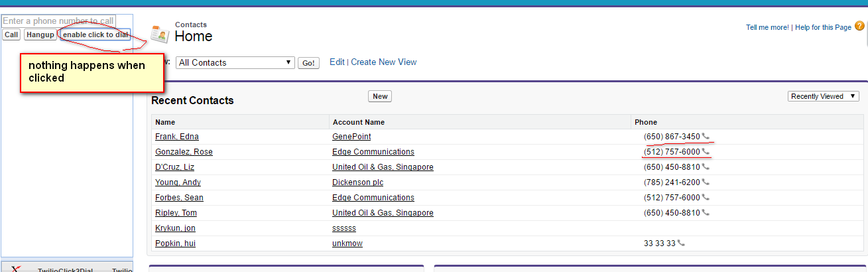Screen dimensions: 868x272
Task: Focus the phone number entry field
Action: 58,21
